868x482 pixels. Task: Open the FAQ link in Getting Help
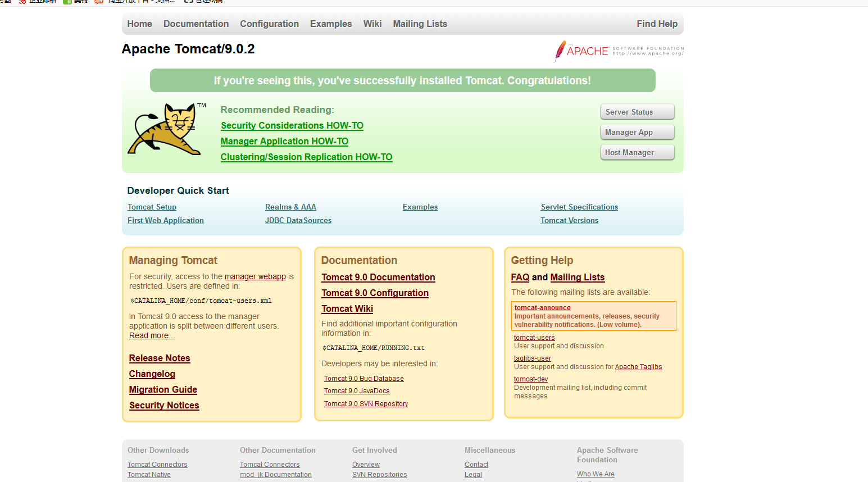520,278
